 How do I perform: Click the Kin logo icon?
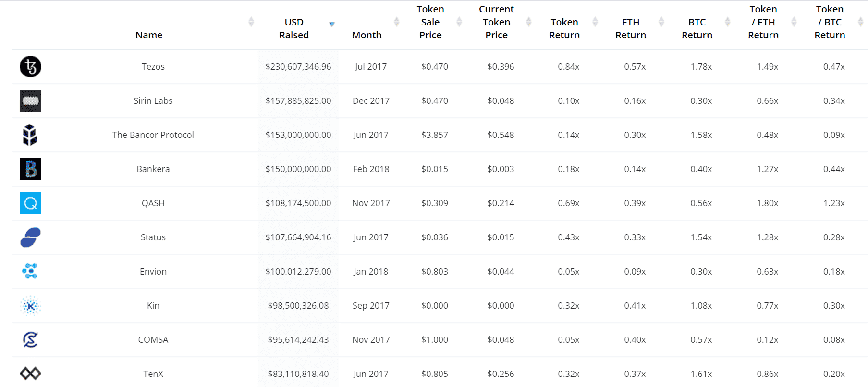tap(30, 305)
